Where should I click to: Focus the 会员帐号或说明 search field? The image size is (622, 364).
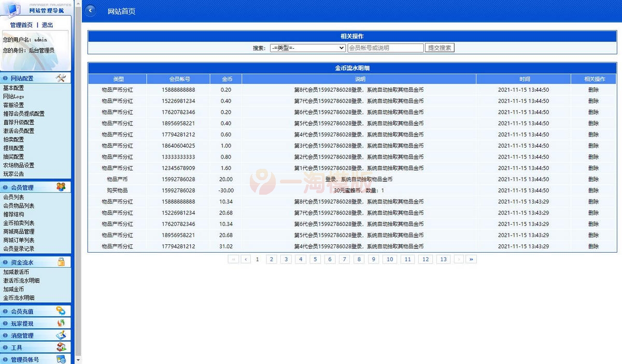click(385, 48)
